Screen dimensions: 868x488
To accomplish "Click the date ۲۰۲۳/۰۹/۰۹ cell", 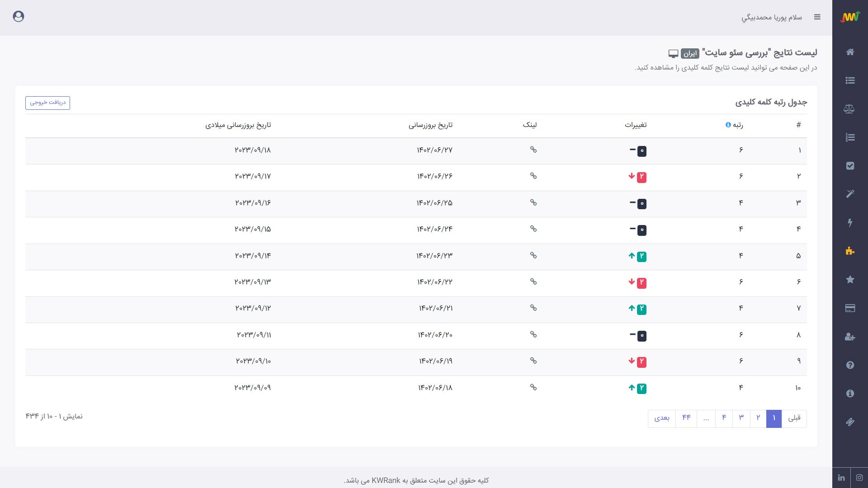I will click(x=253, y=388).
